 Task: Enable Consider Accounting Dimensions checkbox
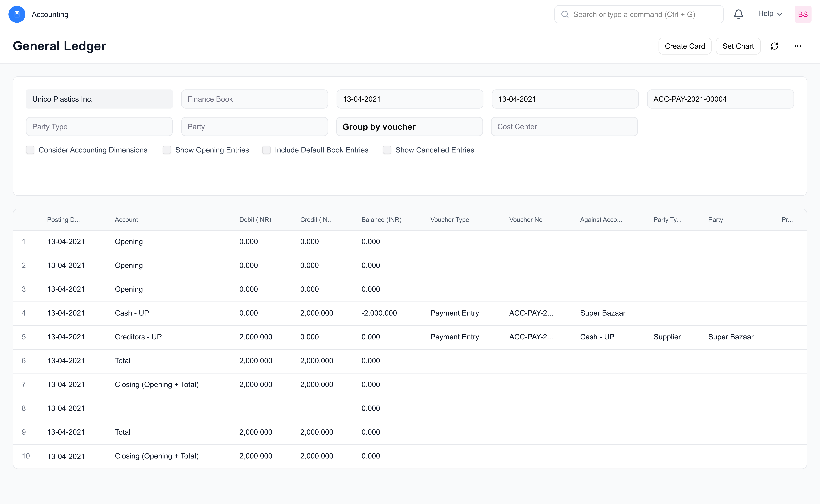(30, 150)
